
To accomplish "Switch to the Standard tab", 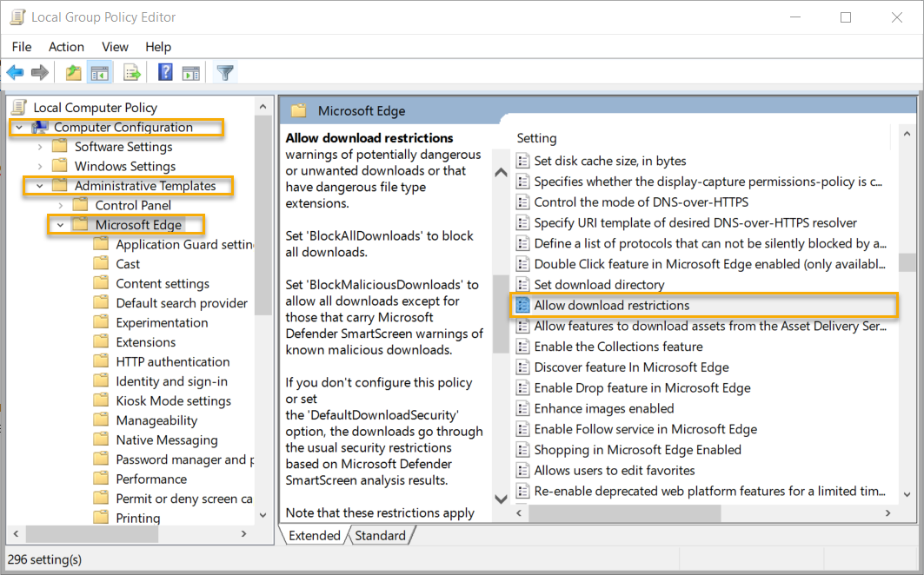I will [381, 535].
